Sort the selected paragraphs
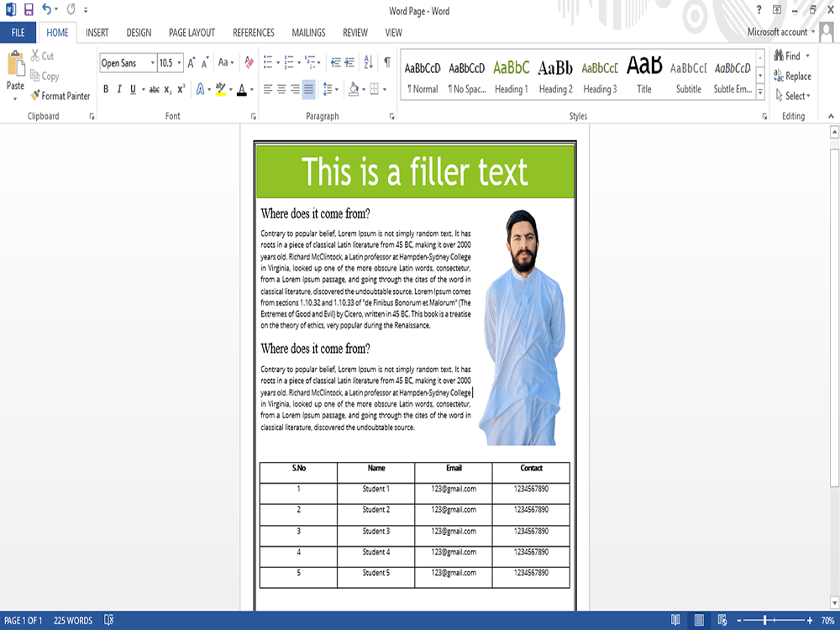This screenshot has width=840, height=630. [369, 63]
